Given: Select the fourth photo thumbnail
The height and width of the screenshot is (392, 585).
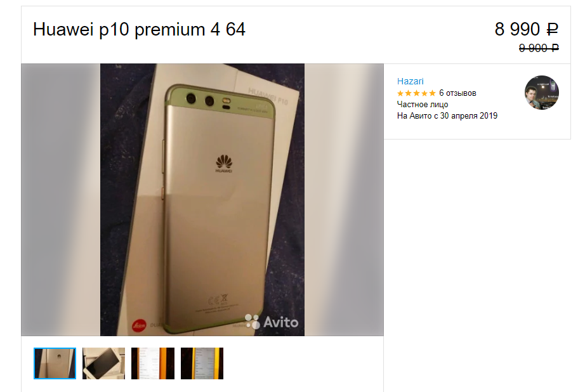Looking at the screenshot, I should tap(202, 363).
